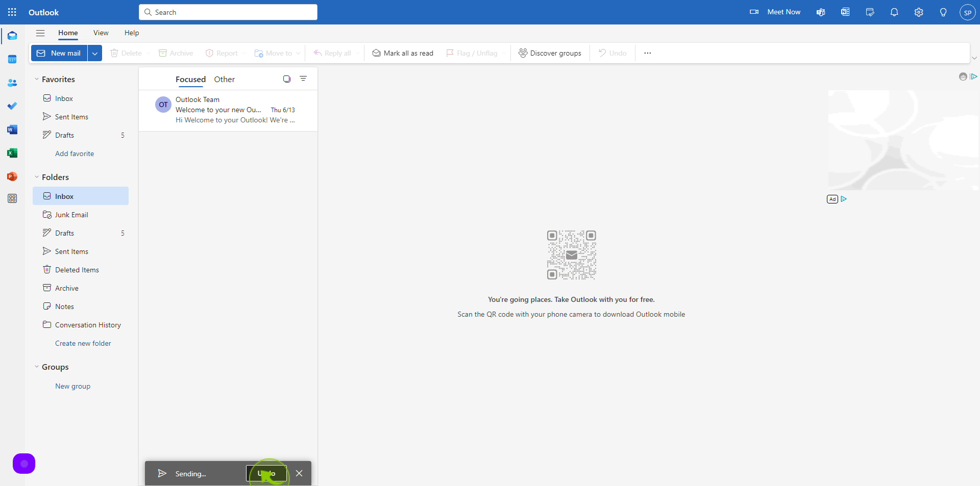Open Calendar from the left rail
Image resolution: width=980 pixels, height=486 pixels.
(12, 59)
